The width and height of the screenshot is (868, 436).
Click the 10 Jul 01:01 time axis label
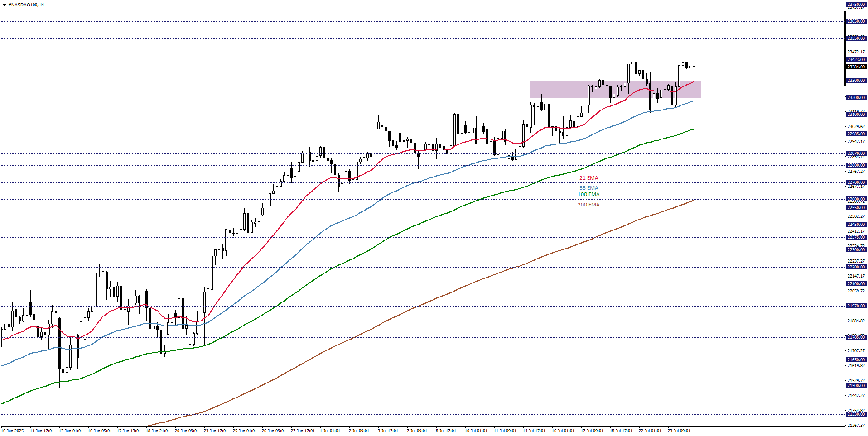click(476, 431)
